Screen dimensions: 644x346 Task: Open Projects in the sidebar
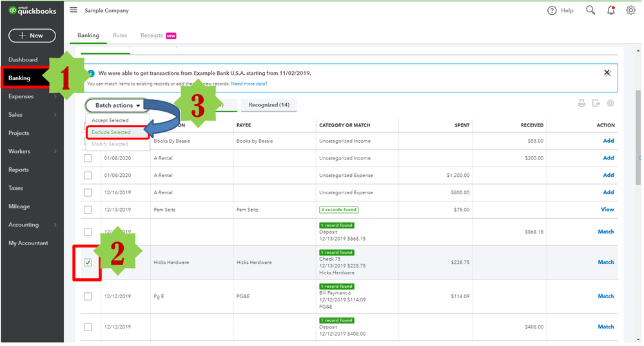(x=19, y=133)
